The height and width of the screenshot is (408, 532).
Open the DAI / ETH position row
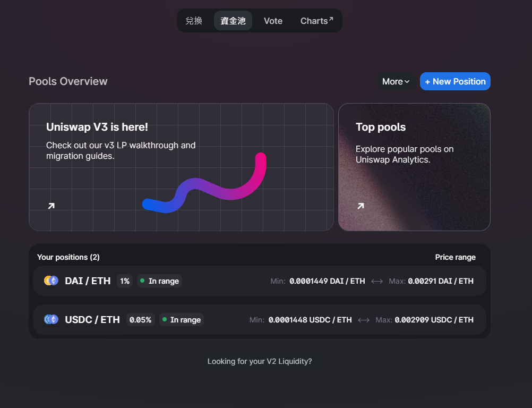click(260, 280)
